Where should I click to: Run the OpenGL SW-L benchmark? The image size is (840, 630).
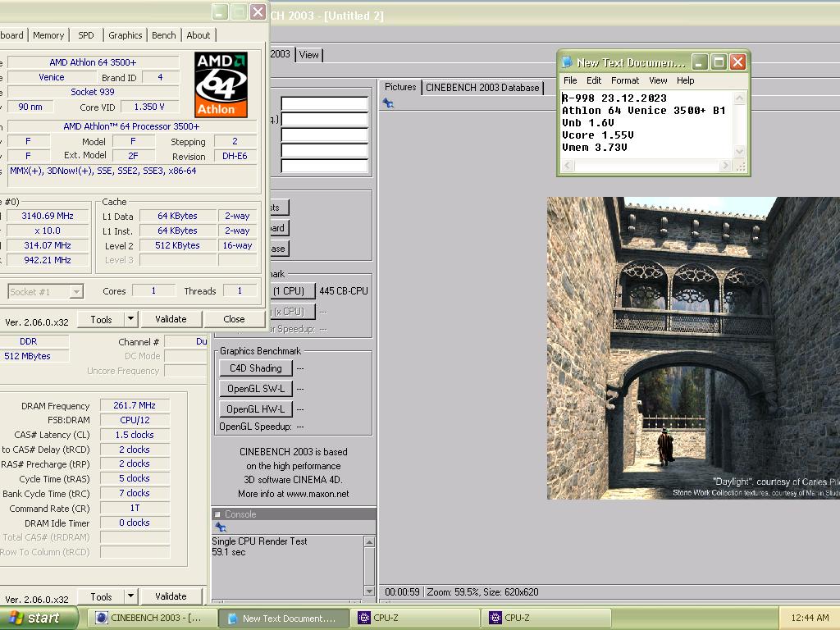(x=256, y=388)
